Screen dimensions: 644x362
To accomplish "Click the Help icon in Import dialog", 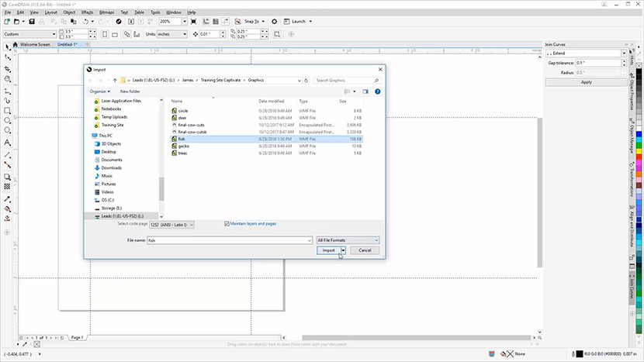I will tap(377, 91).
